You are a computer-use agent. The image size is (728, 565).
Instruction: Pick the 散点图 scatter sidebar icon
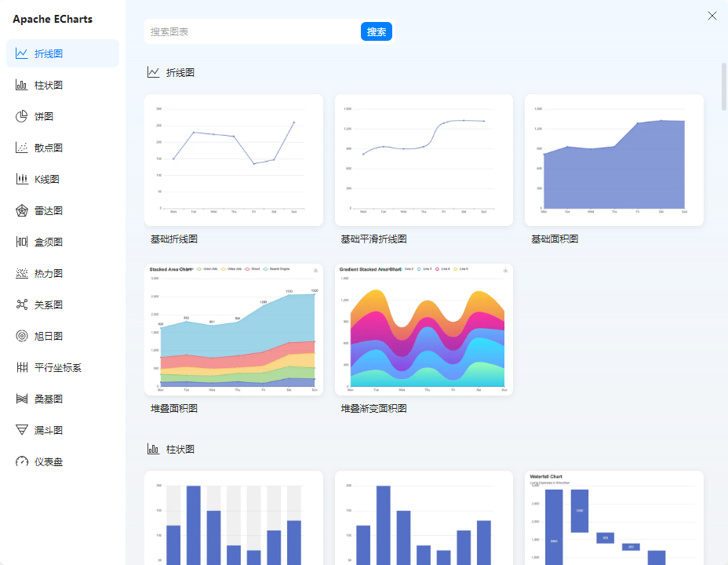(x=21, y=148)
